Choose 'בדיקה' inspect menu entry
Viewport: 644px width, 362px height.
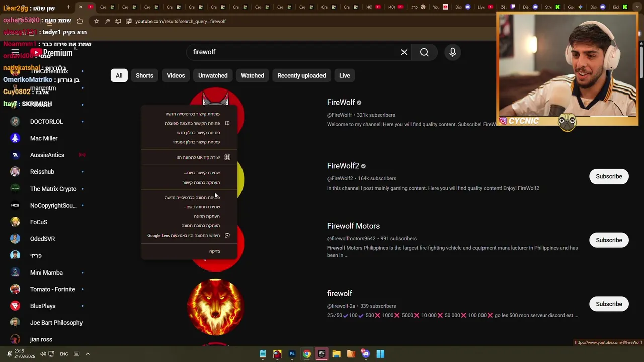189,251
